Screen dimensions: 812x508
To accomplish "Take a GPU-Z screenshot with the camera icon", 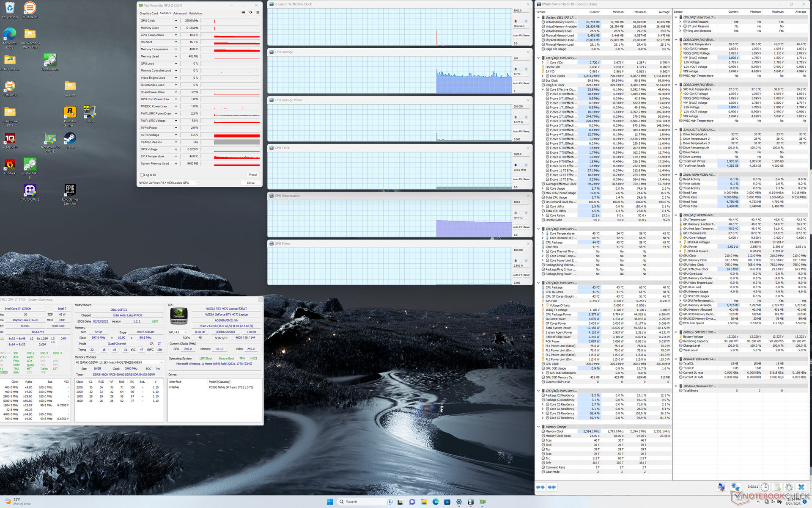I will coord(243,12).
